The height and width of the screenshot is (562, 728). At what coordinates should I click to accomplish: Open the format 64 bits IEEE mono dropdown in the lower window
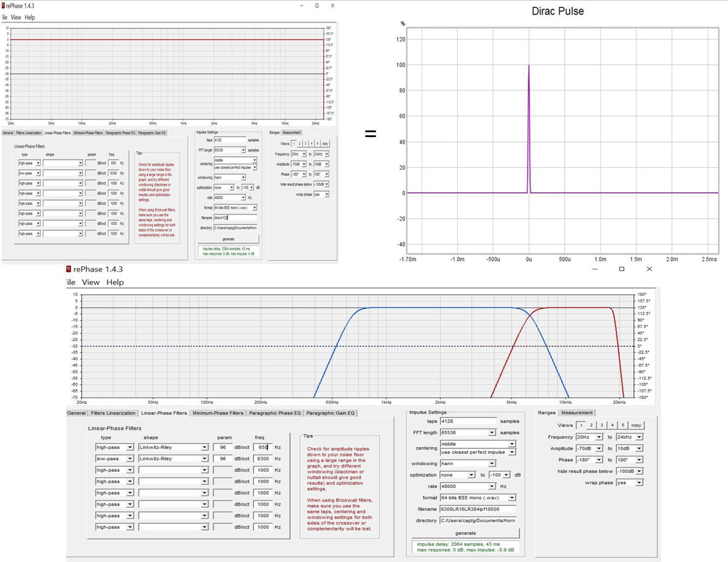tap(477, 498)
